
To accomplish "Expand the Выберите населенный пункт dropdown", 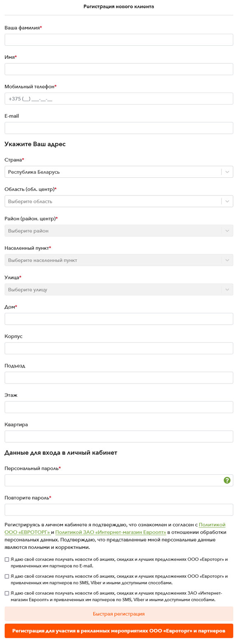I will click(x=119, y=260).
